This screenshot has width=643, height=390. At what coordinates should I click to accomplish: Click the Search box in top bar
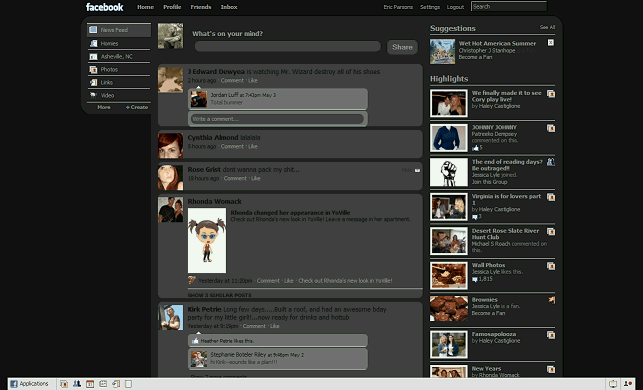(509, 7)
